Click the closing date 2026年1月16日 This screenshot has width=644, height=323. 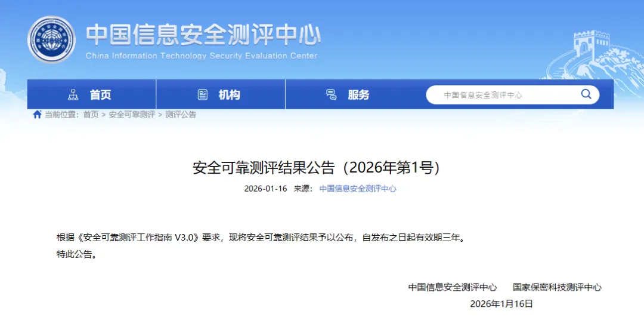pos(501,304)
